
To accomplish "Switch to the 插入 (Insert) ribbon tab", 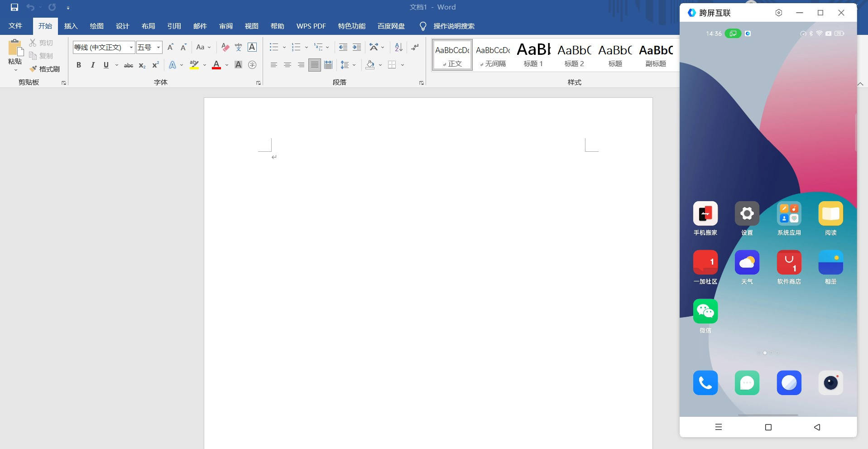I will tap(71, 26).
